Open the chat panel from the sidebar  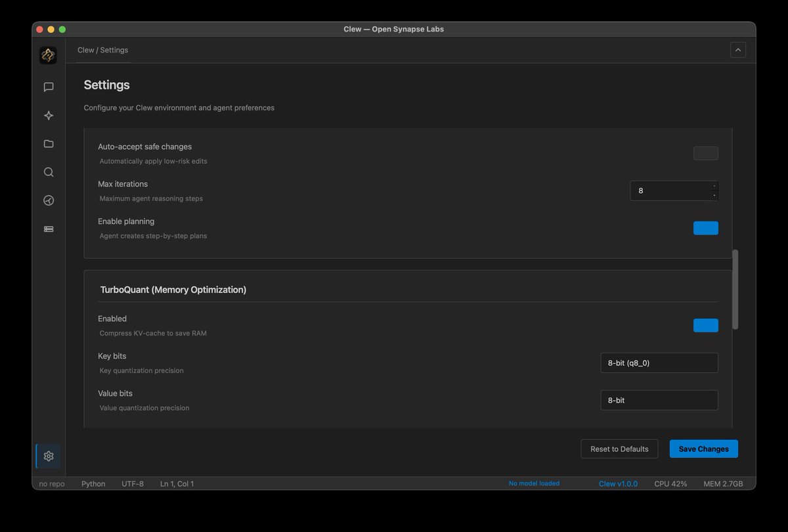point(49,87)
